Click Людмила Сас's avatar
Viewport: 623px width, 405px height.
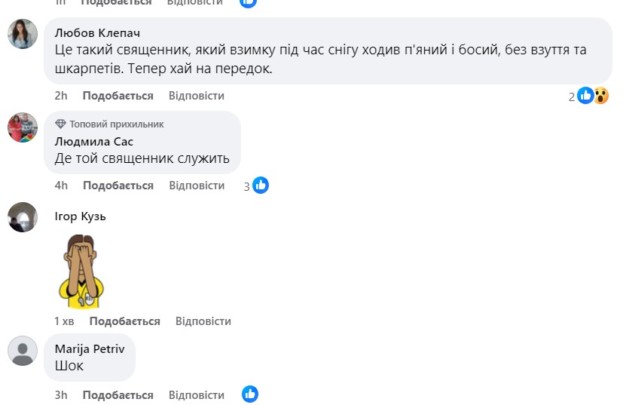pyautogui.click(x=22, y=127)
